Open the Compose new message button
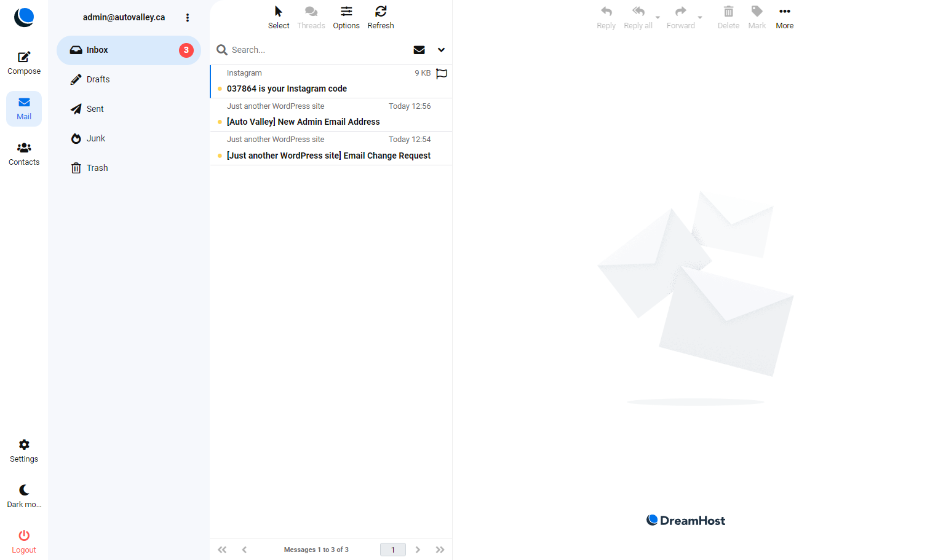The width and height of the screenshot is (938, 560). (24, 63)
